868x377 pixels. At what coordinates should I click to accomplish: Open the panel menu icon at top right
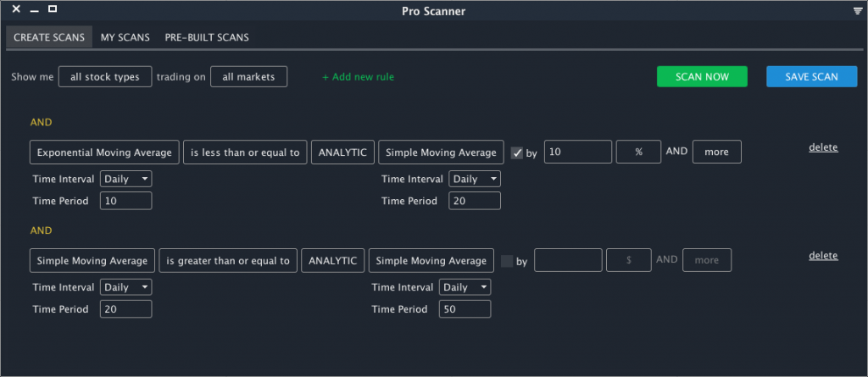(x=858, y=10)
